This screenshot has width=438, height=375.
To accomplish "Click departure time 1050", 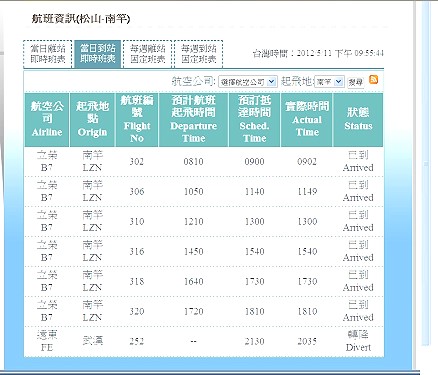I will click(x=193, y=192).
